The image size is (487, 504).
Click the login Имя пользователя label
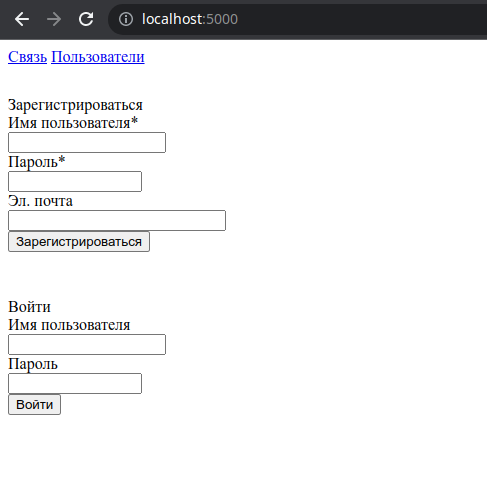click(69, 325)
